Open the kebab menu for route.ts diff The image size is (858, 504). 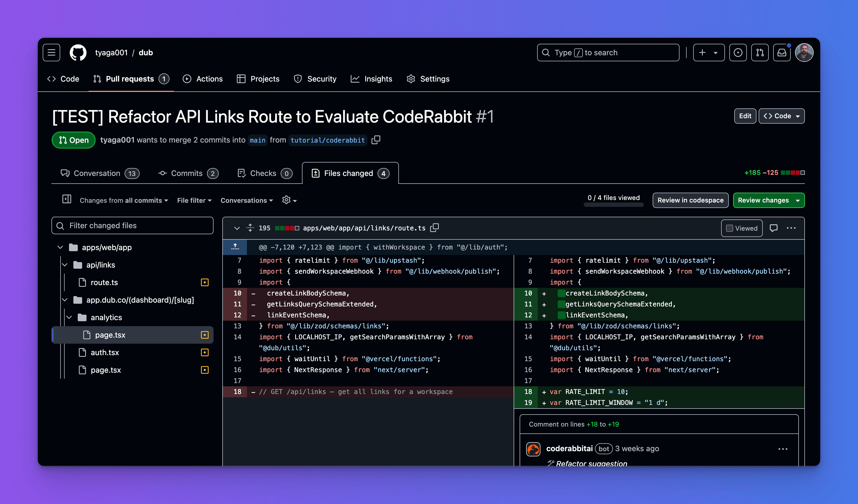[791, 228]
